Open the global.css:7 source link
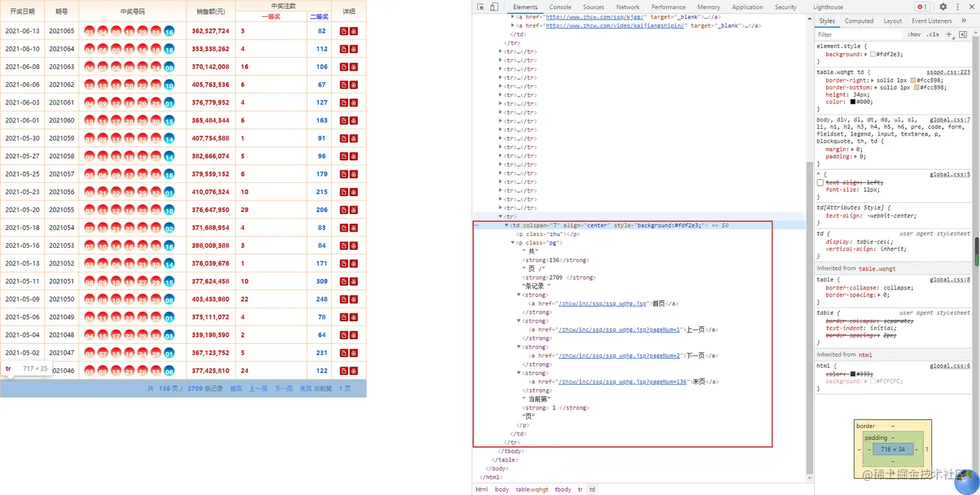The height and width of the screenshot is (495, 980). coord(950,120)
